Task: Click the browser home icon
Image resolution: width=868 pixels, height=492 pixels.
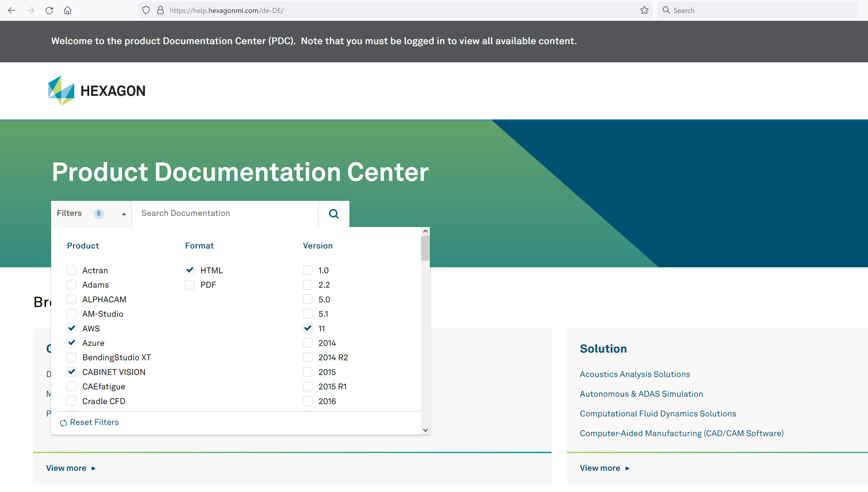Action: pyautogui.click(x=68, y=10)
